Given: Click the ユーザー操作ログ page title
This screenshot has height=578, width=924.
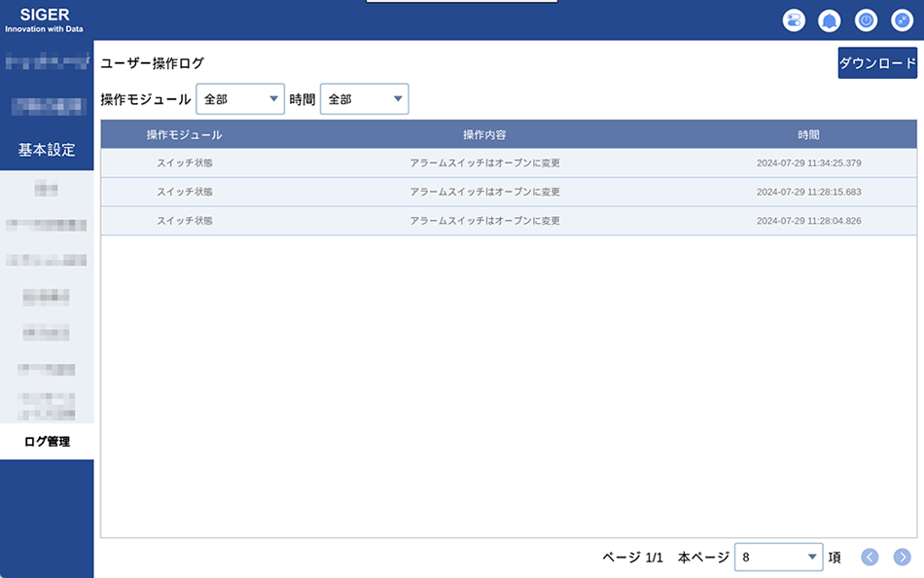Looking at the screenshot, I should pos(152,63).
